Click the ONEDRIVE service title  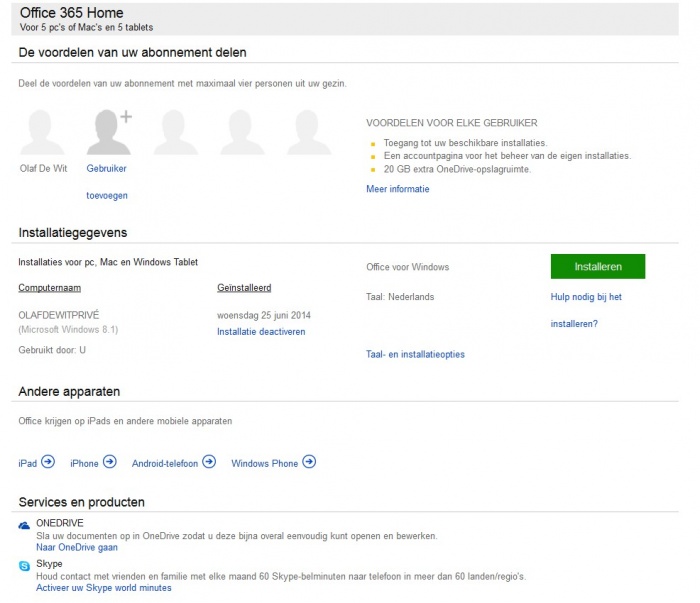(60, 523)
